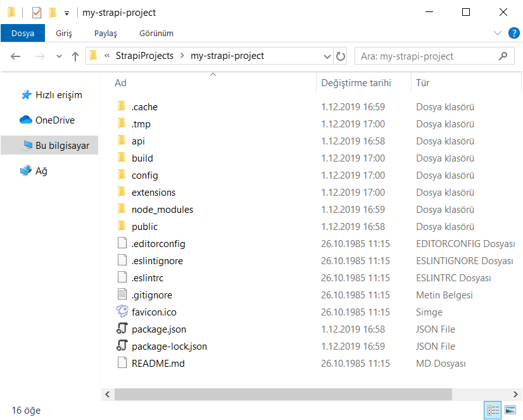
Task: Click the config folder icon
Action: (x=122, y=175)
